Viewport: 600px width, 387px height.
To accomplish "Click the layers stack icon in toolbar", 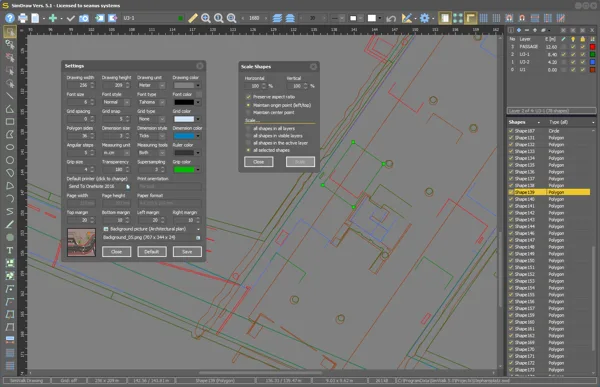I will tap(277, 18).
